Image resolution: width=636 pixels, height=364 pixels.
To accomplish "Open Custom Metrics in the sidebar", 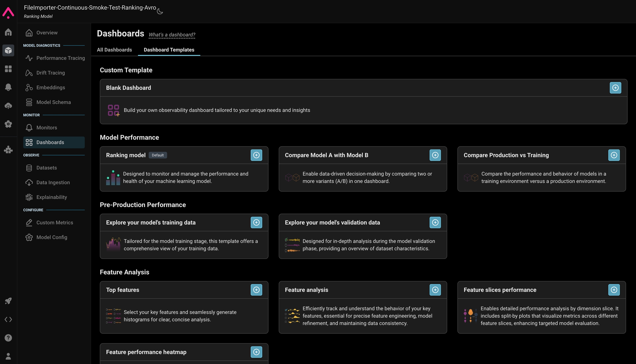I will coord(55,223).
